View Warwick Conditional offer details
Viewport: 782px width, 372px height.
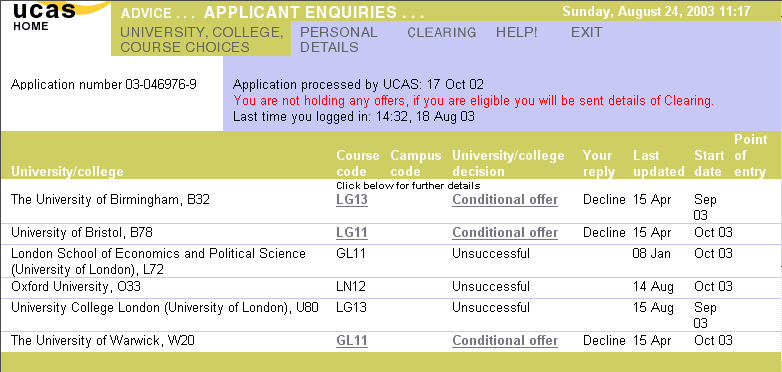[x=505, y=341]
